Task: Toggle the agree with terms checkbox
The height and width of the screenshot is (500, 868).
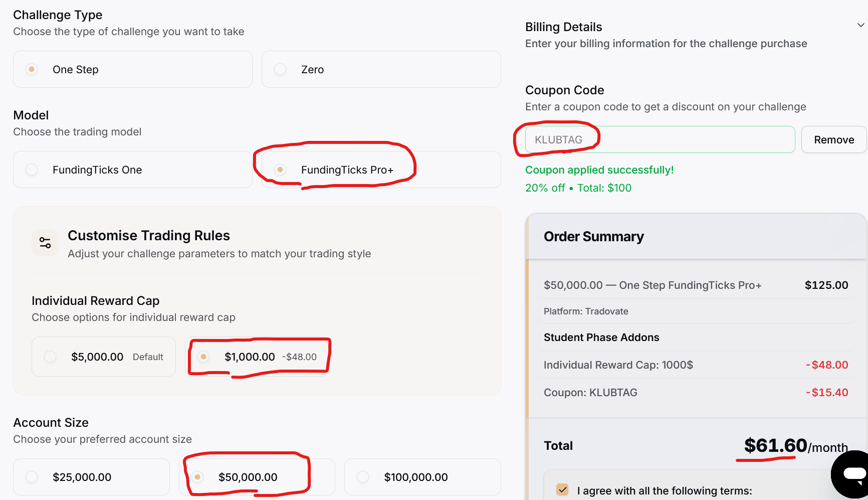Action: [562, 489]
